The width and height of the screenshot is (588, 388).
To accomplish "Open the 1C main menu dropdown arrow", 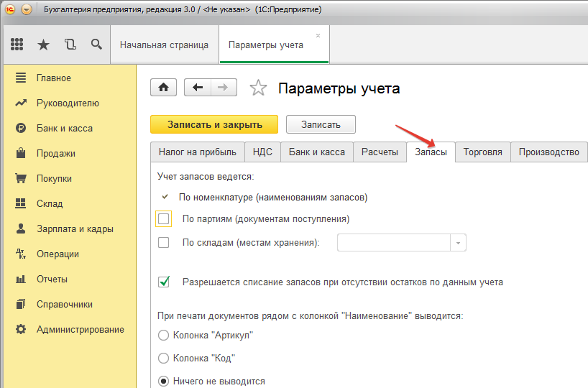I will [27, 9].
